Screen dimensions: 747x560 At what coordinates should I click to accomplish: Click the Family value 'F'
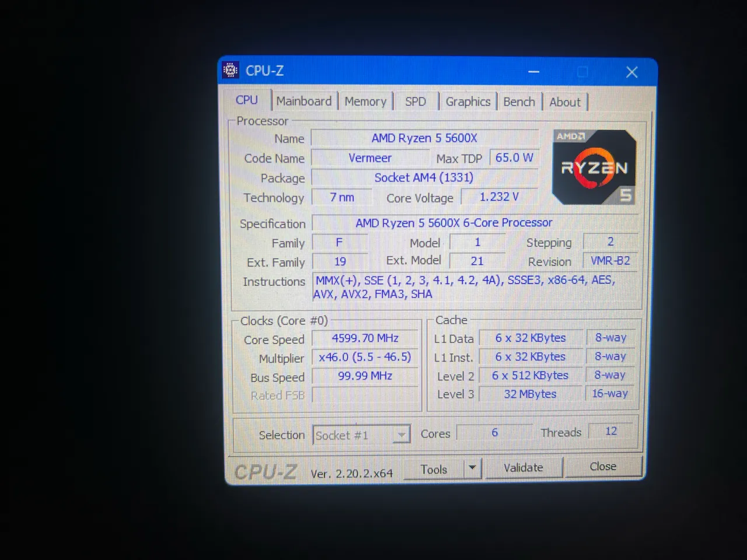click(x=340, y=242)
